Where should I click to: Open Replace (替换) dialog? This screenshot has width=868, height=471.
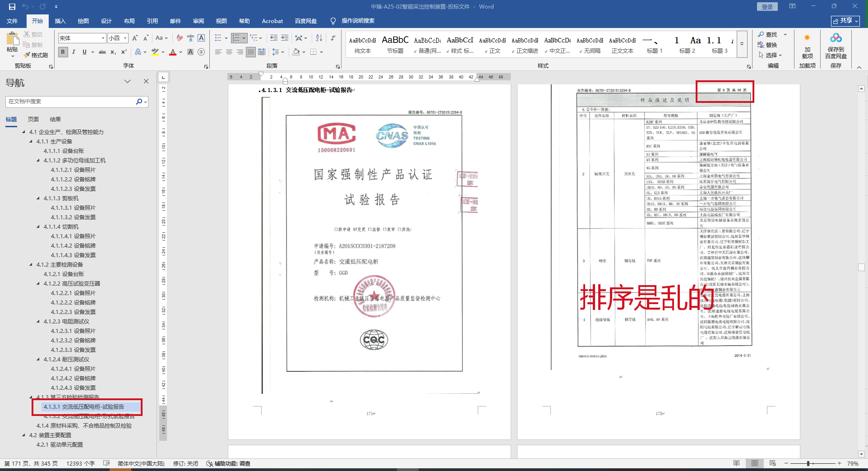(768, 45)
